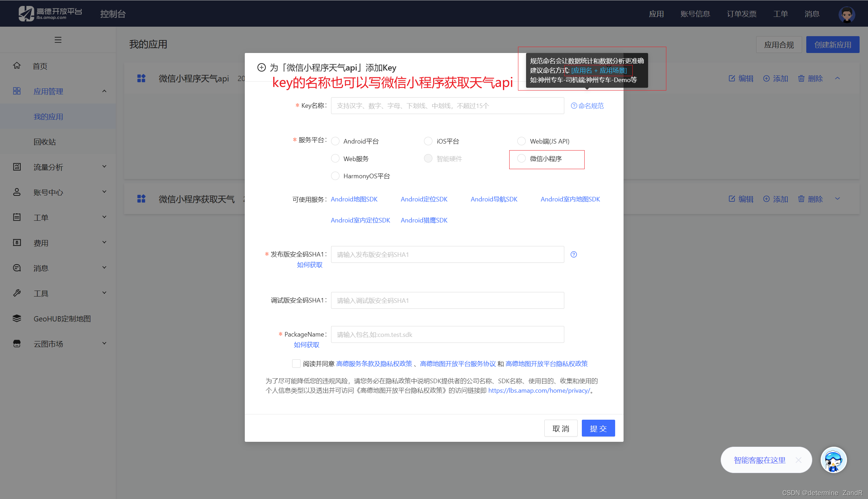
Task: Focus the PackageName input field
Action: [x=448, y=334]
